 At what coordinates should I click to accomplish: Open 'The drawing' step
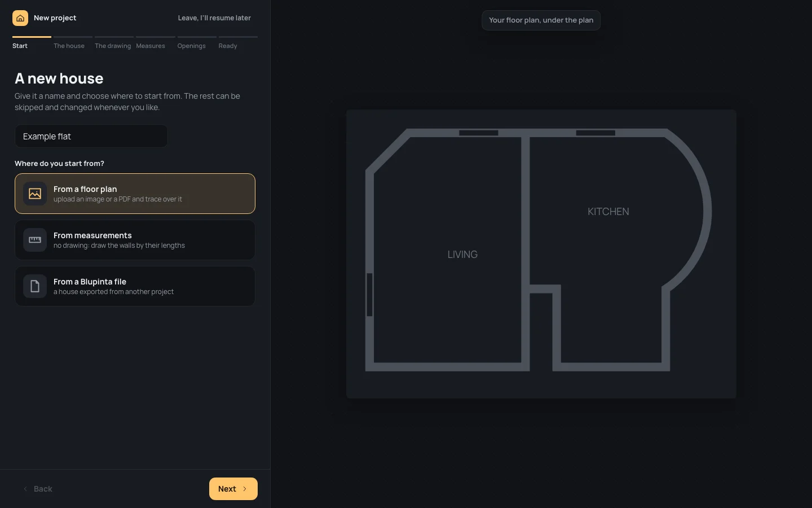[114, 43]
